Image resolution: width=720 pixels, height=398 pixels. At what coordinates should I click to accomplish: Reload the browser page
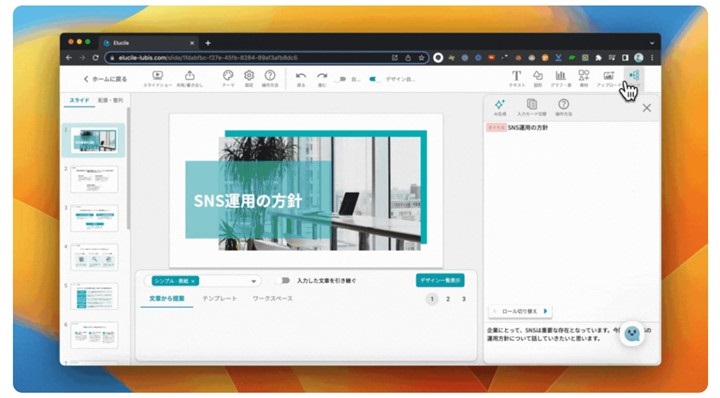(x=96, y=58)
